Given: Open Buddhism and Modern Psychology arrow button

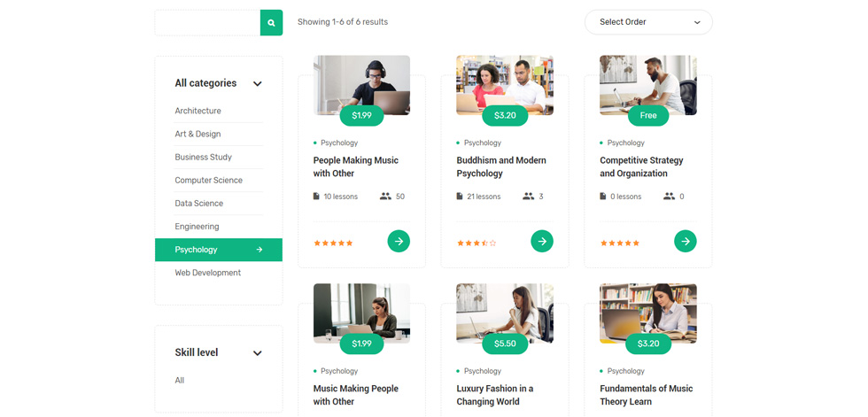Looking at the screenshot, I should pos(542,241).
